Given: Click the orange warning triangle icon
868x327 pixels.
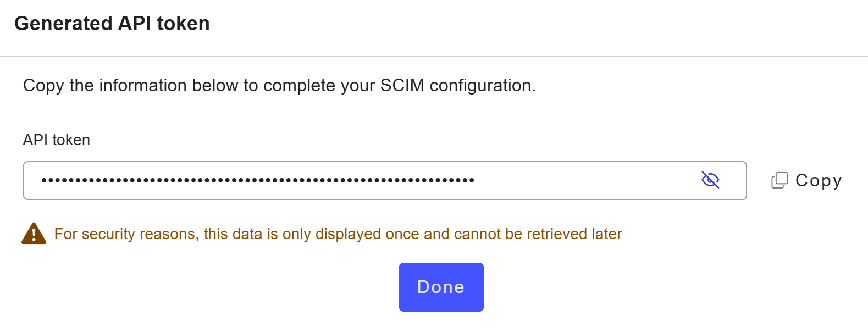Looking at the screenshot, I should pyautogui.click(x=34, y=234).
